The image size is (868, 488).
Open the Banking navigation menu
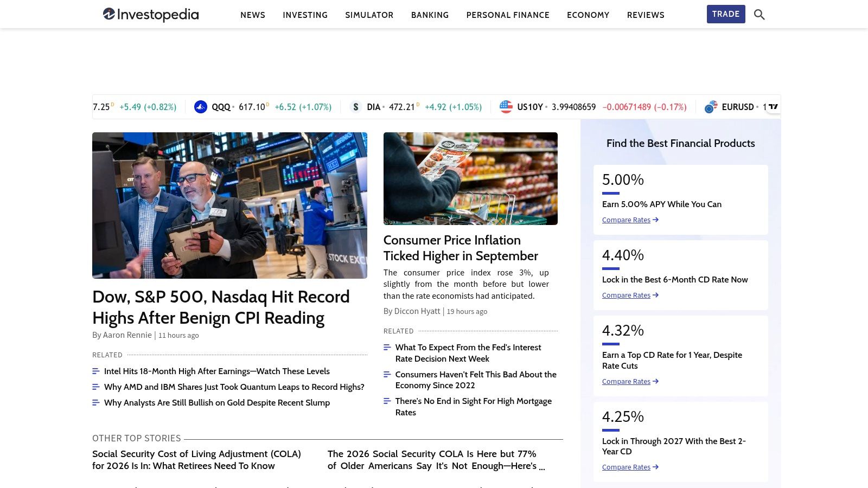430,15
